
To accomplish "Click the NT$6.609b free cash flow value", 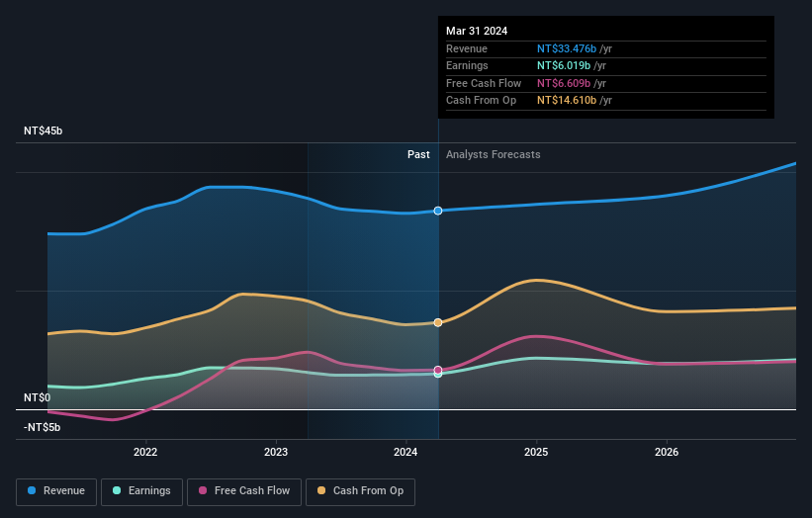I will coord(564,83).
